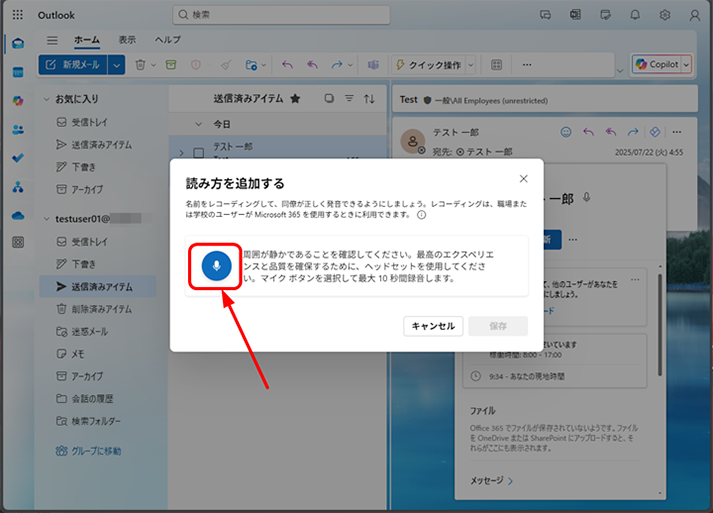Open the Forward dropdown arrow in ribbon
713x513 pixels.
pos(350,65)
